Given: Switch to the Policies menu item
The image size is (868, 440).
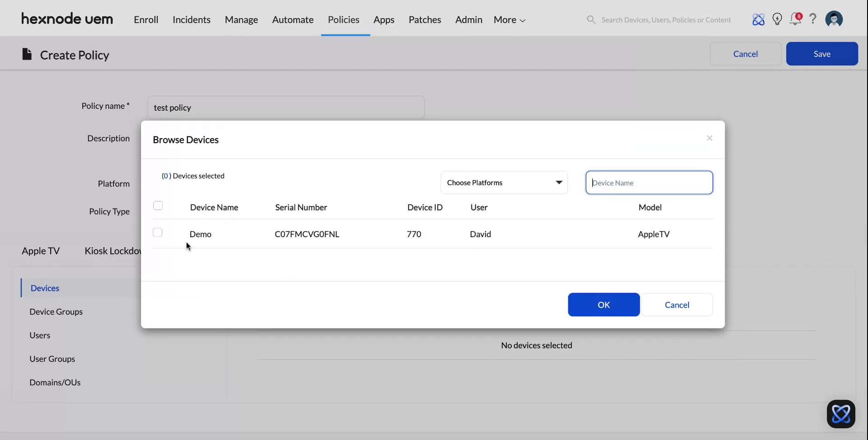Looking at the screenshot, I should tap(344, 19).
